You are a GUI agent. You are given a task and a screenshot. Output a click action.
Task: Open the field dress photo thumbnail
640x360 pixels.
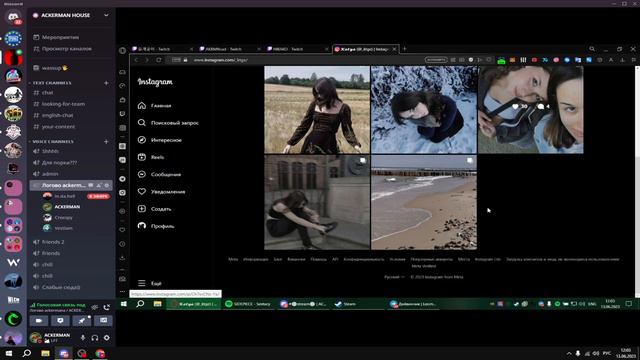[317, 110]
